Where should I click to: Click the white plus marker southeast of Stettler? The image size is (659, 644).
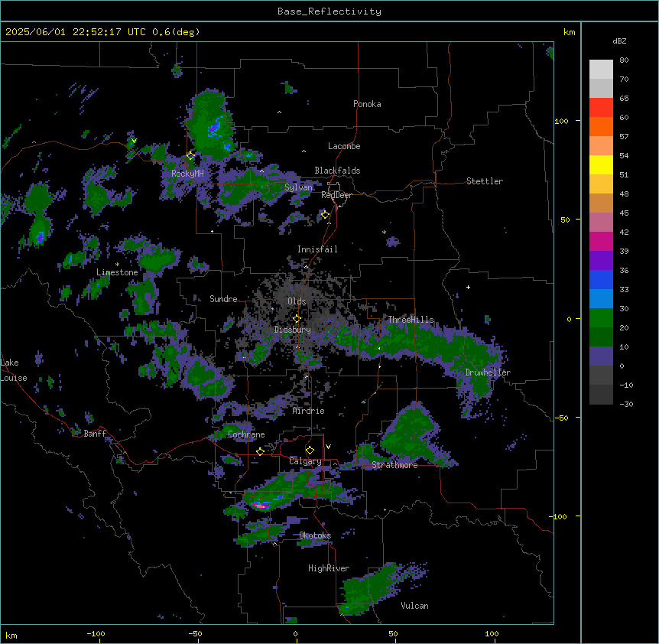(468, 287)
